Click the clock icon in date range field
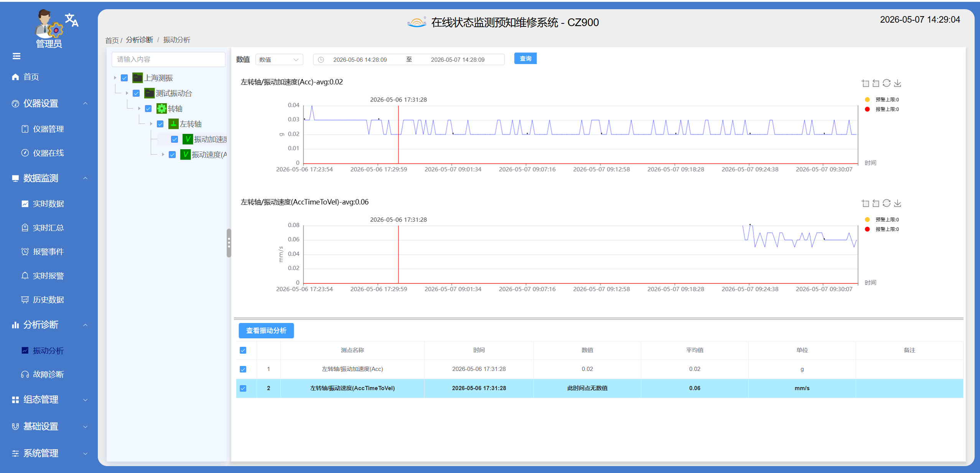 (x=321, y=60)
